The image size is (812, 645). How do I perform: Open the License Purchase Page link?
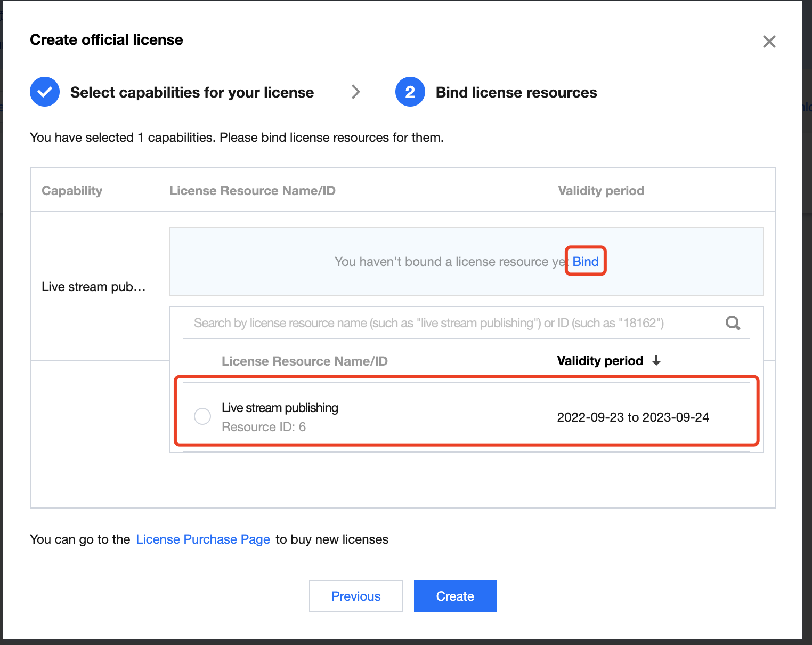(203, 539)
